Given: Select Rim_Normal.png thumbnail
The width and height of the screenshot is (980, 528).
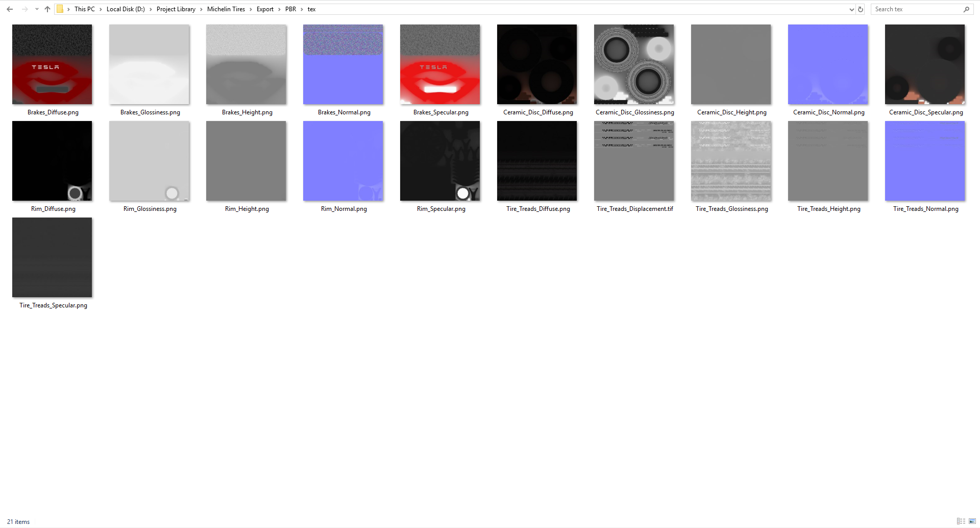Looking at the screenshot, I should [343, 161].
